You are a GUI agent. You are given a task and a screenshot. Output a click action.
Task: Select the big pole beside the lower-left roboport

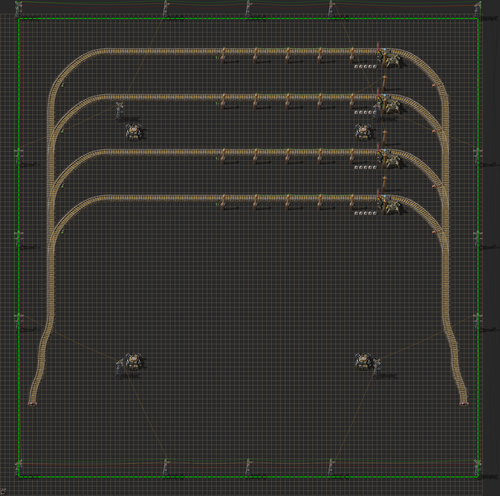pyautogui.click(x=119, y=368)
